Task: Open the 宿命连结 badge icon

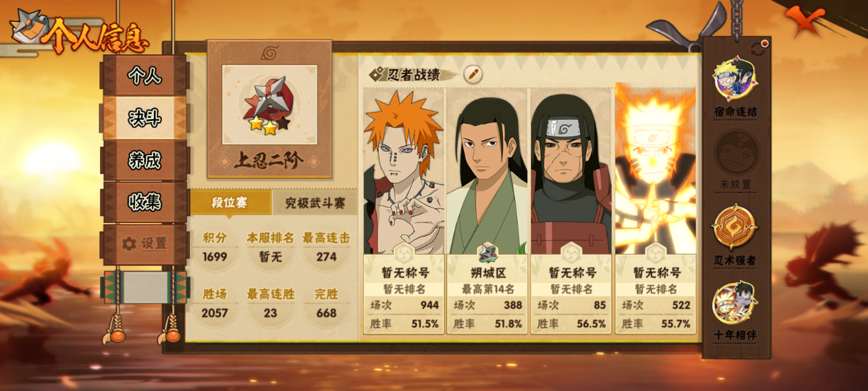Action: coord(735,79)
